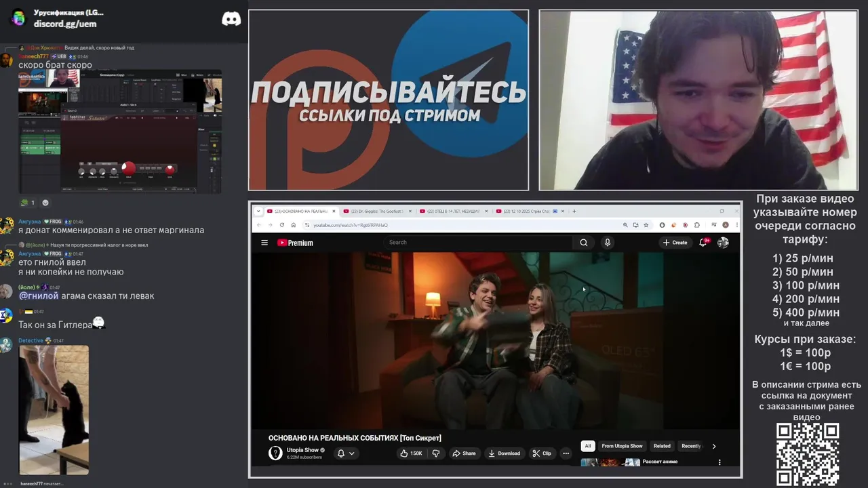Open Utopia Show channel avatar
This screenshot has height=488, width=868.
[275, 453]
